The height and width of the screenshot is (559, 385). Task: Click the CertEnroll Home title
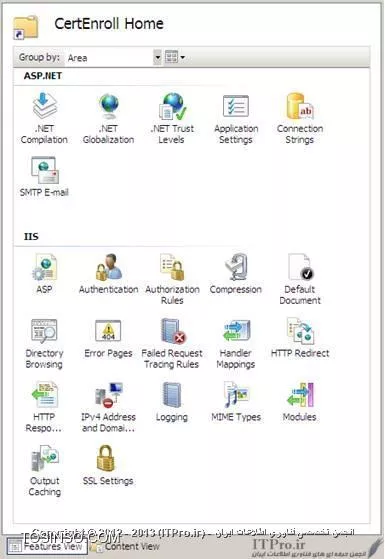109,24
